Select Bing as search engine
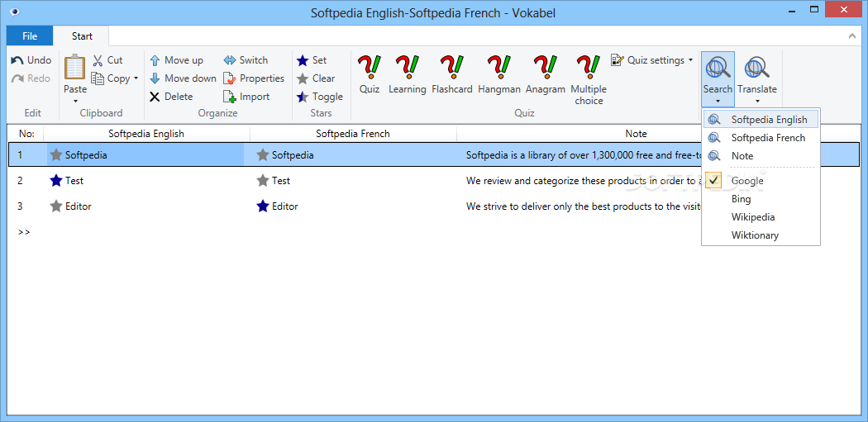The image size is (868, 422). point(761,198)
